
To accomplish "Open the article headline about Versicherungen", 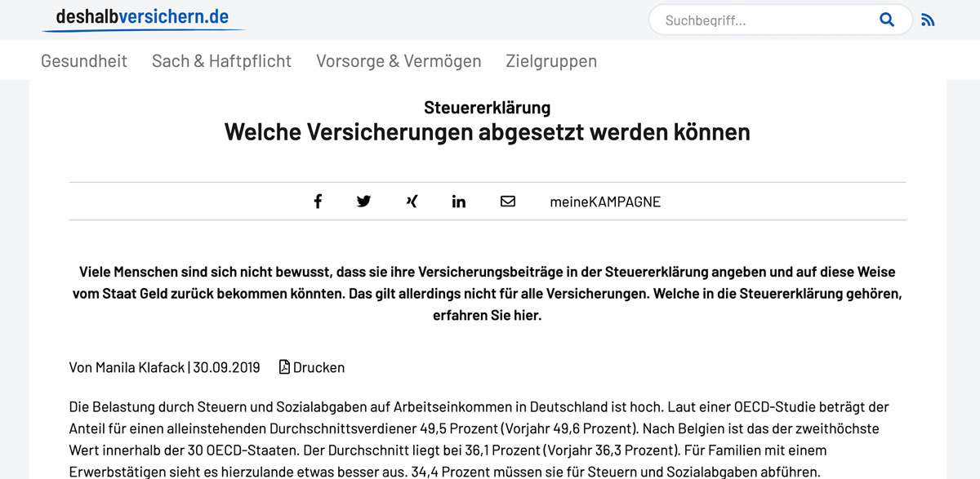I will point(487,131).
